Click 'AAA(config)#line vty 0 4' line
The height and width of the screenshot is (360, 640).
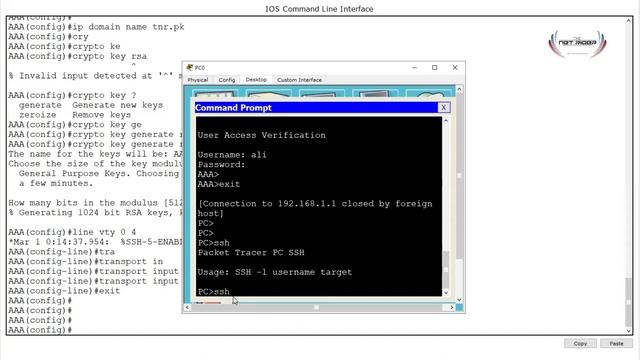click(x=72, y=233)
